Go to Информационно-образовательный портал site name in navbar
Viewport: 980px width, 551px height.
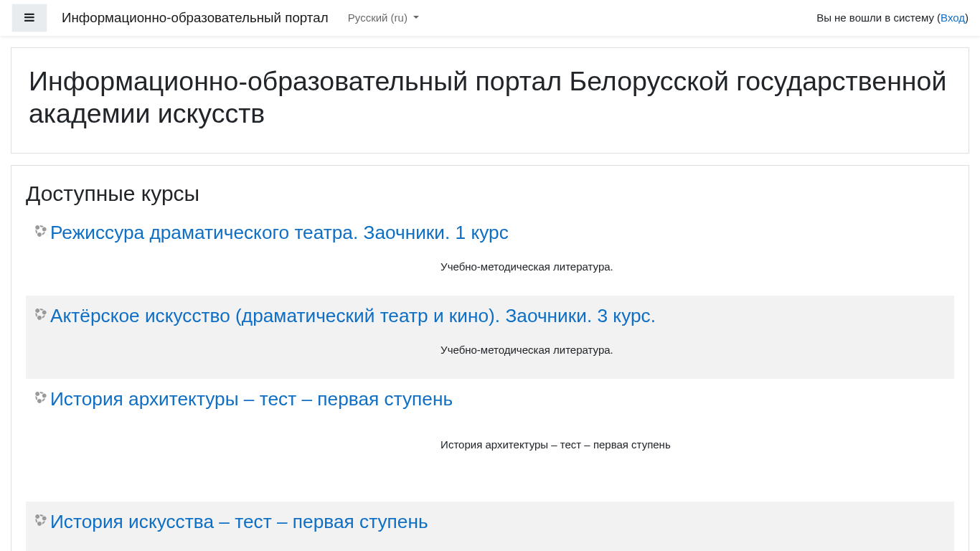click(x=194, y=18)
